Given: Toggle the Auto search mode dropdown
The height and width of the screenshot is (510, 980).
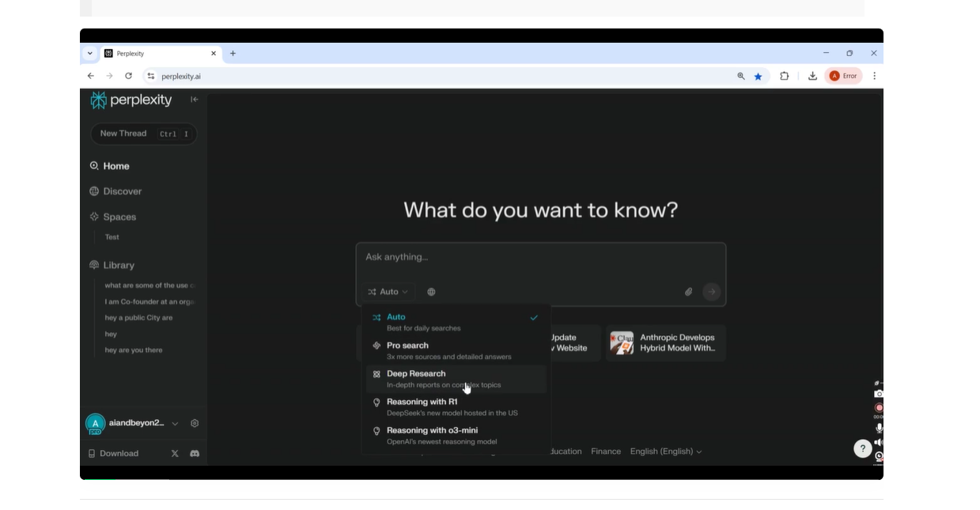Looking at the screenshot, I should 388,292.
